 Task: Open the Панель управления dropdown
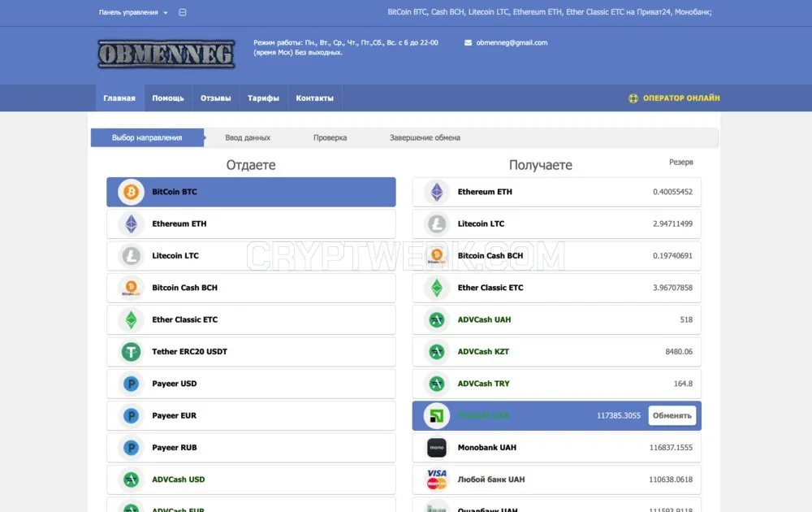point(133,12)
